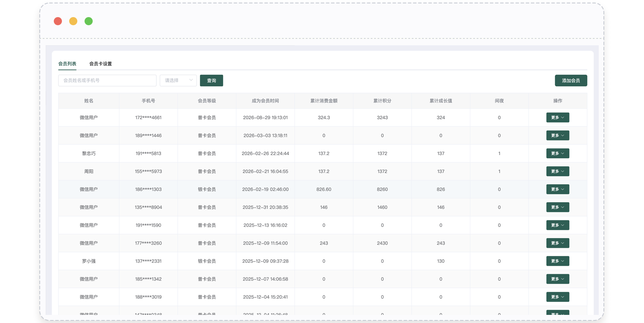Select the name 黎忠巧

click(89, 153)
